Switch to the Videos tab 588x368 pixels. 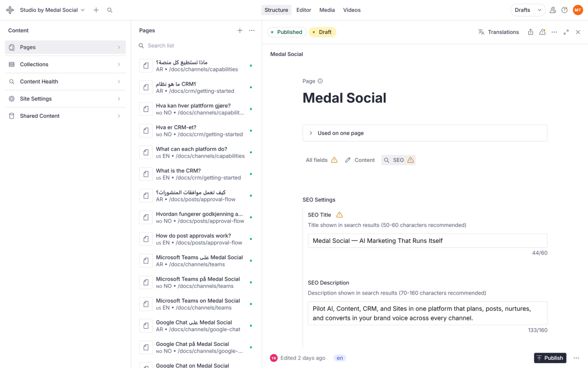[x=352, y=10]
